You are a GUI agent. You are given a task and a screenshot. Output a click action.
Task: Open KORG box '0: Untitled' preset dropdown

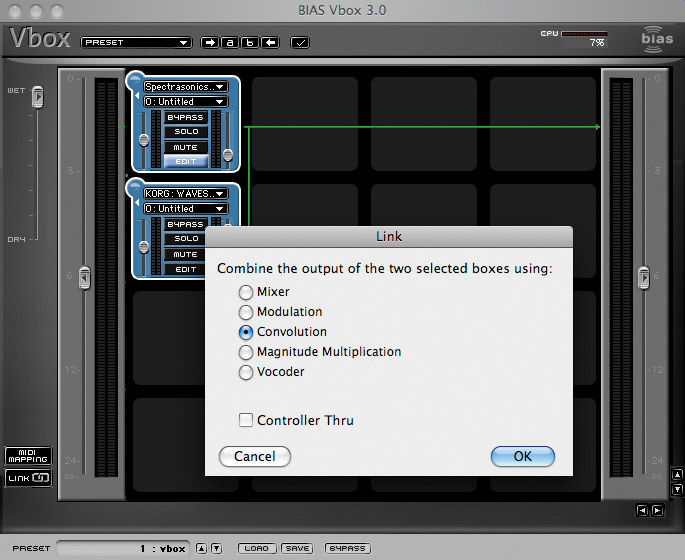click(185, 209)
